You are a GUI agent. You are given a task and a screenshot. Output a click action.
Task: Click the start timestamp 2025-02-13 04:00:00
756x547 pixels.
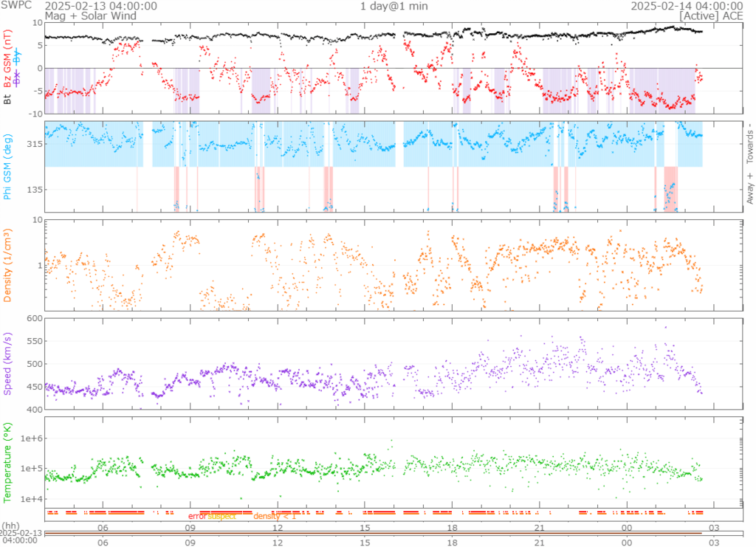[x=101, y=5]
